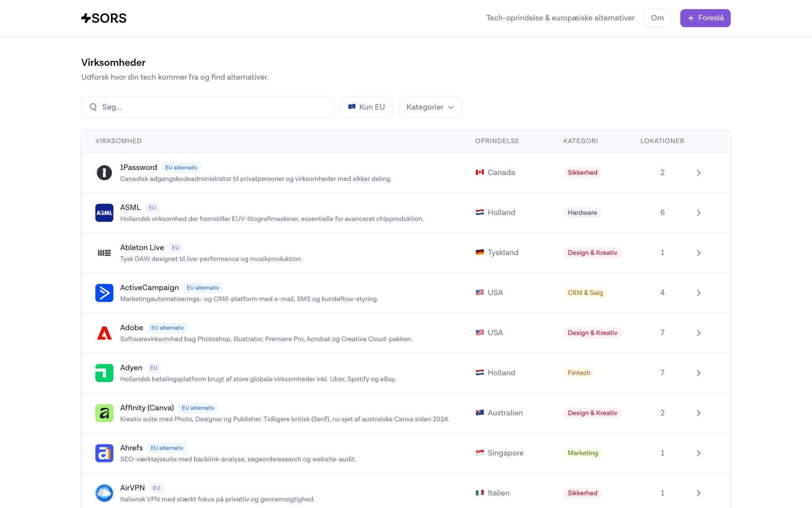Expand the Adyen row chevron
The height and width of the screenshot is (508, 812).
(698, 373)
